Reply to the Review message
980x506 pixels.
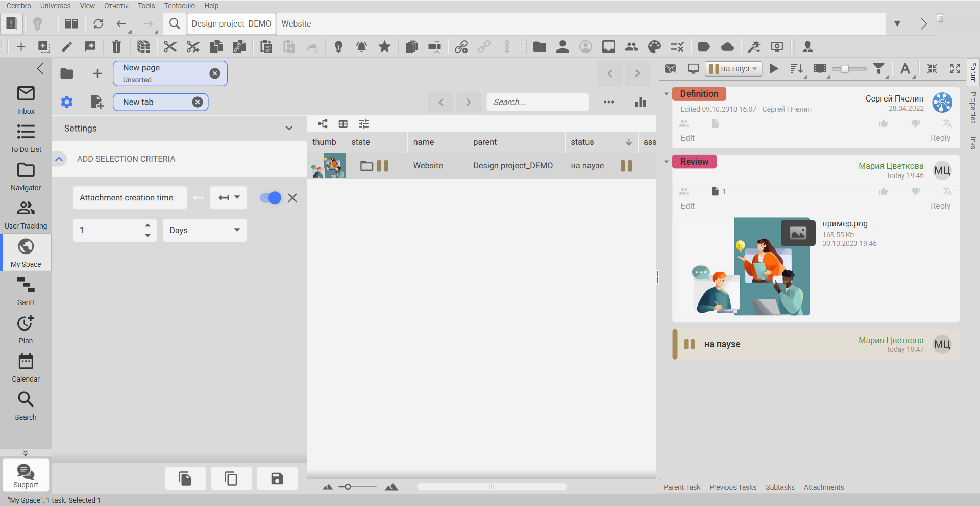pyautogui.click(x=940, y=206)
